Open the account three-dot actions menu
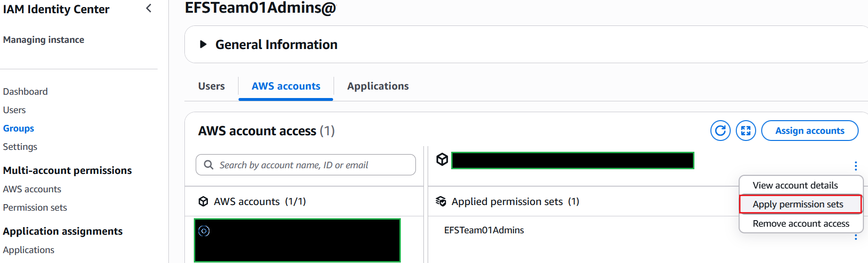Viewport: 868px width, 263px height. 856,166
